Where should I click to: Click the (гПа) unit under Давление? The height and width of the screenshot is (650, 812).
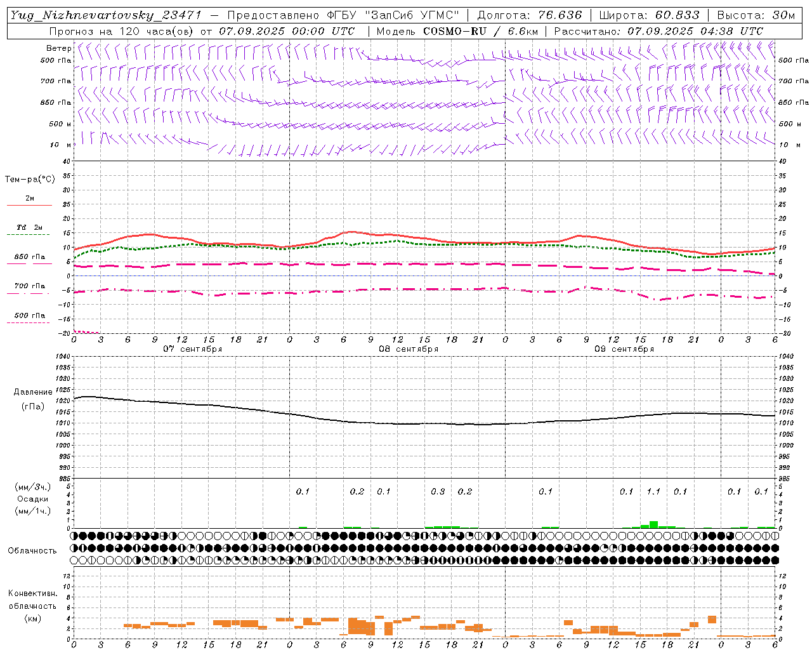coord(33,407)
